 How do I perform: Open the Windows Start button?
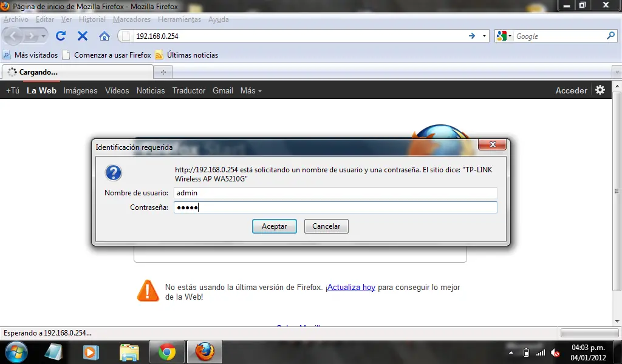16,352
